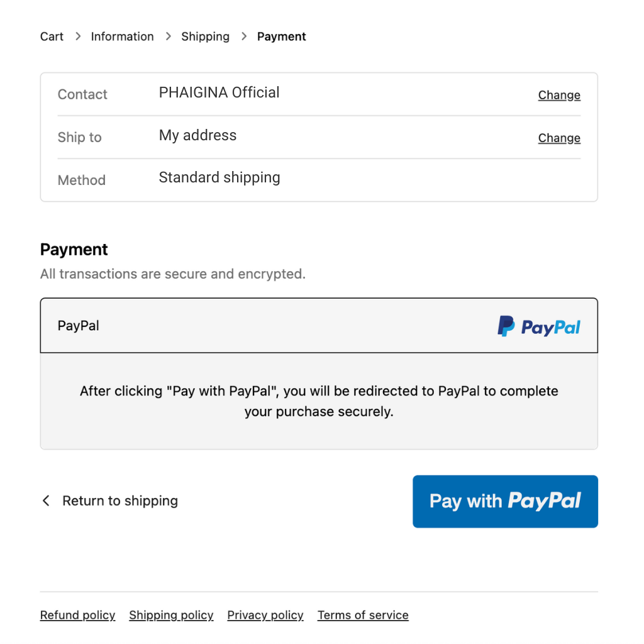
Task: Click the PayPal logo in payment method
Action: tap(539, 326)
